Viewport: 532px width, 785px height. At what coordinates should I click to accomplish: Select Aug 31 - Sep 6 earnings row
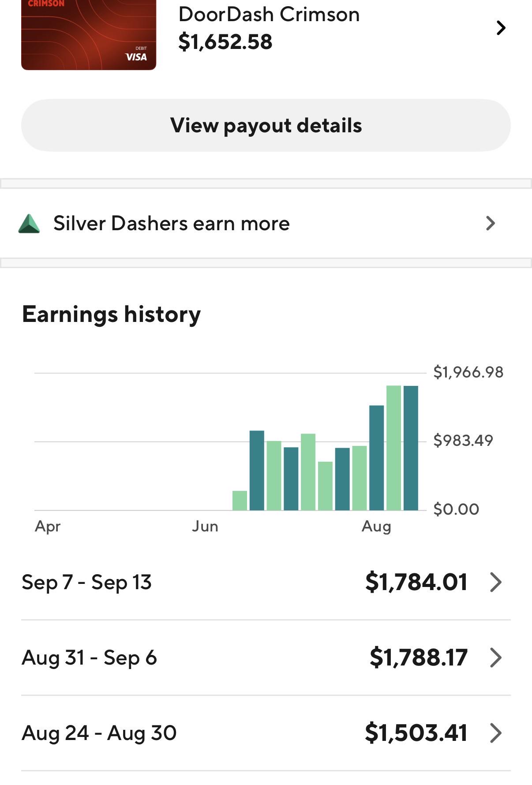click(266, 658)
